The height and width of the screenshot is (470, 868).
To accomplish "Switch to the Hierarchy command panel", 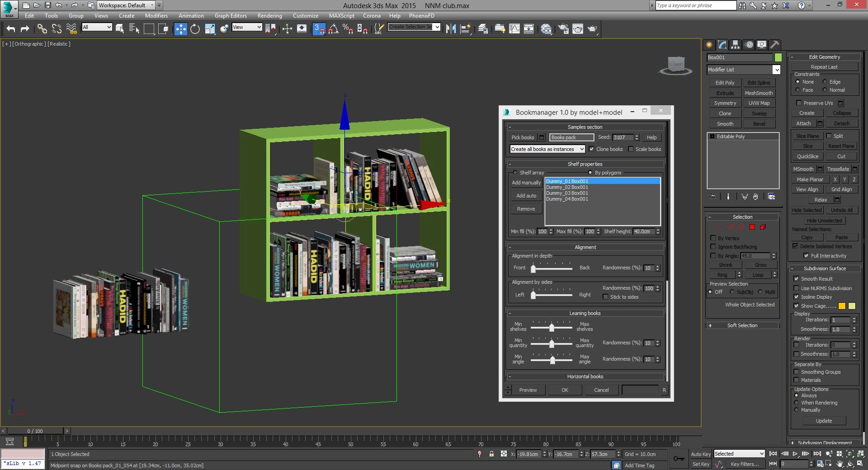I will 735,44.
